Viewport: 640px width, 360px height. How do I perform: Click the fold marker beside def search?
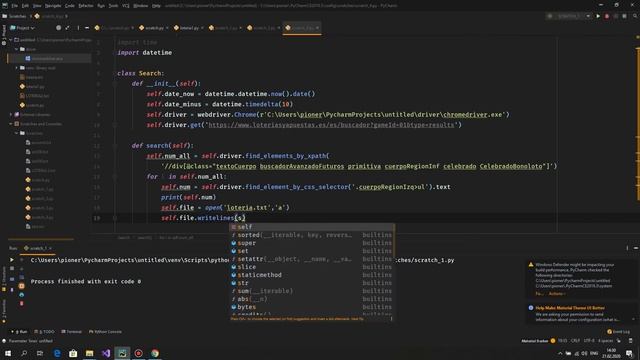[115, 146]
